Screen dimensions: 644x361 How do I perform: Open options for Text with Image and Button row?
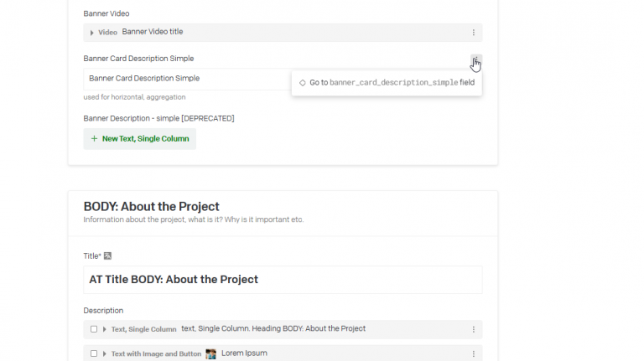pos(473,353)
